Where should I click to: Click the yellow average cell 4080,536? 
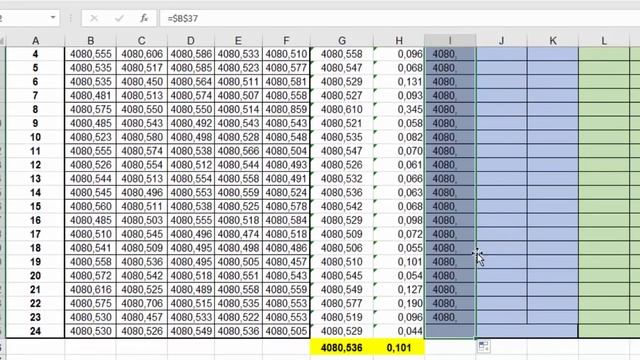[x=342, y=347]
